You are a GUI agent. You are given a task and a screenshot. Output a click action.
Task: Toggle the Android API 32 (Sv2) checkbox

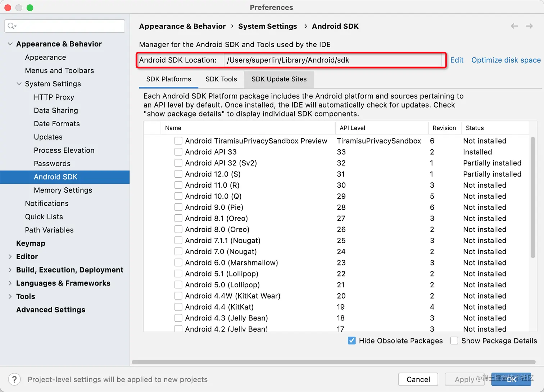pos(178,163)
